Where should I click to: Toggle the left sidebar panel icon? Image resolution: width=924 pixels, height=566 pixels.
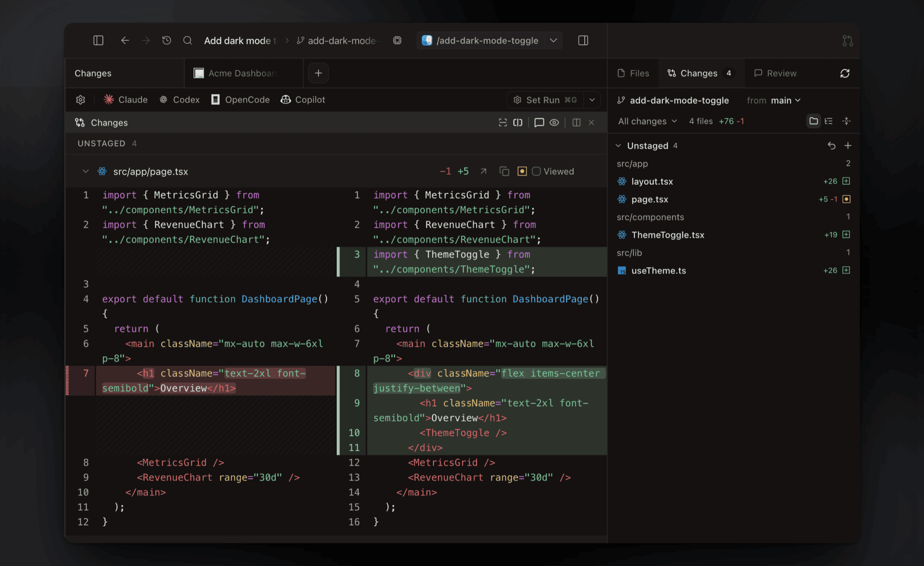(98, 40)
